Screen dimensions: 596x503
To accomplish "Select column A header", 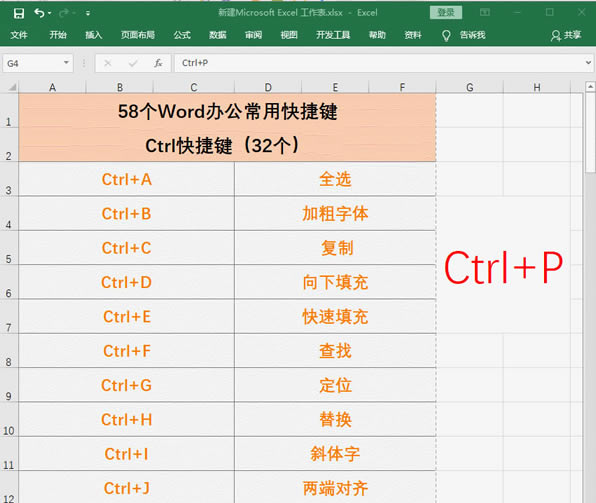I will tap(52, 87).
